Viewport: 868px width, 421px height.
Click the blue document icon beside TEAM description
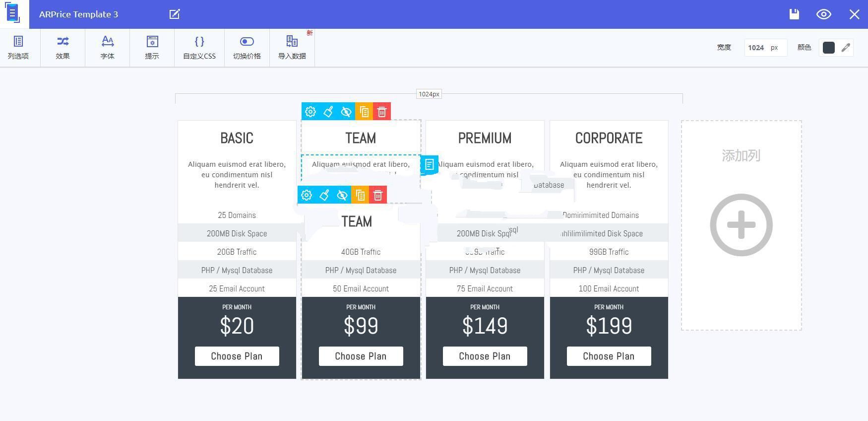tap(430, 165)
